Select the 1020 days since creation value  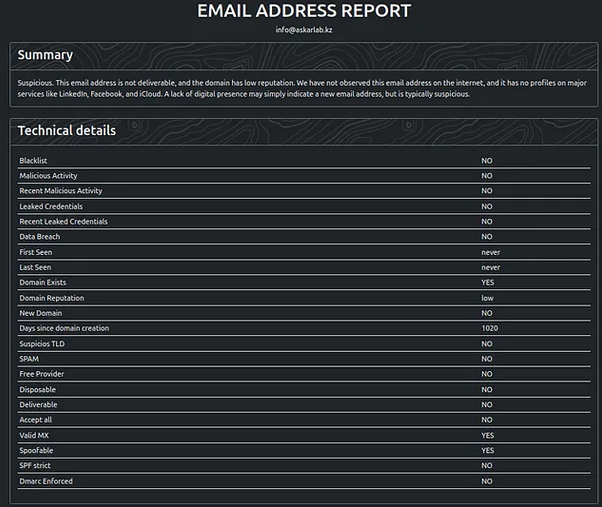[x=488, y=328]
